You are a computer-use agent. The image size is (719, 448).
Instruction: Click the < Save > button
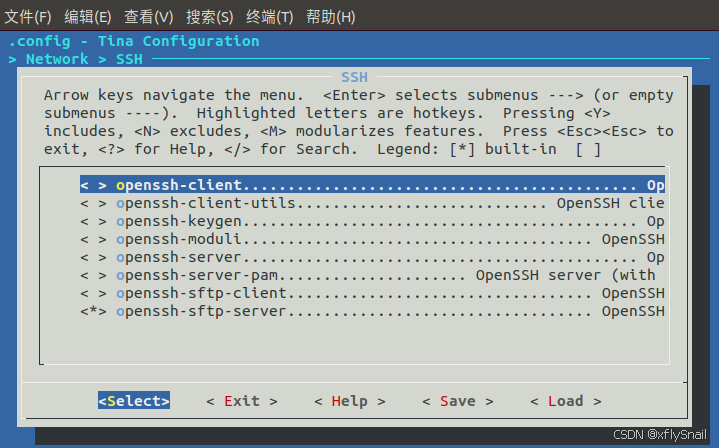click(x=458, y=401)
